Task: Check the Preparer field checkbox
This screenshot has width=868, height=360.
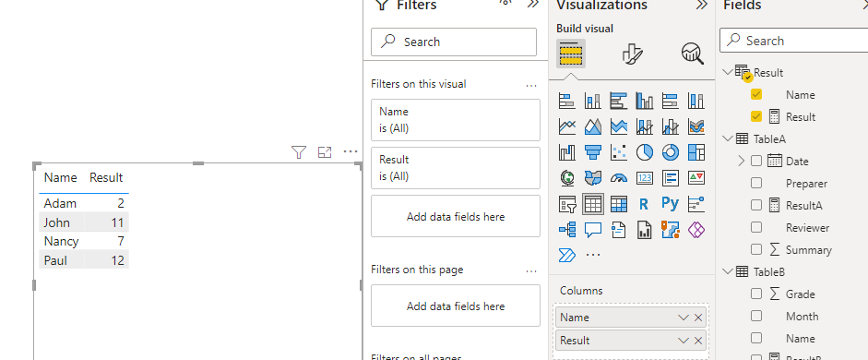Action: coord(756,184)
